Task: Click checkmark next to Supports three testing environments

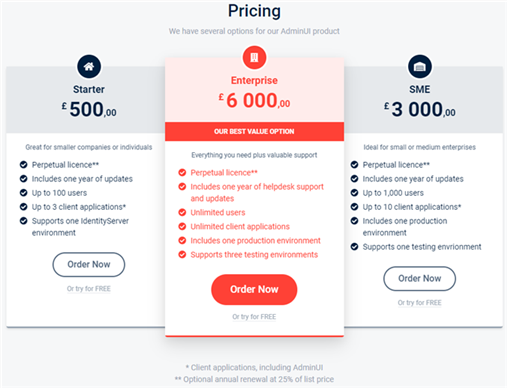Action: (182, 254)
